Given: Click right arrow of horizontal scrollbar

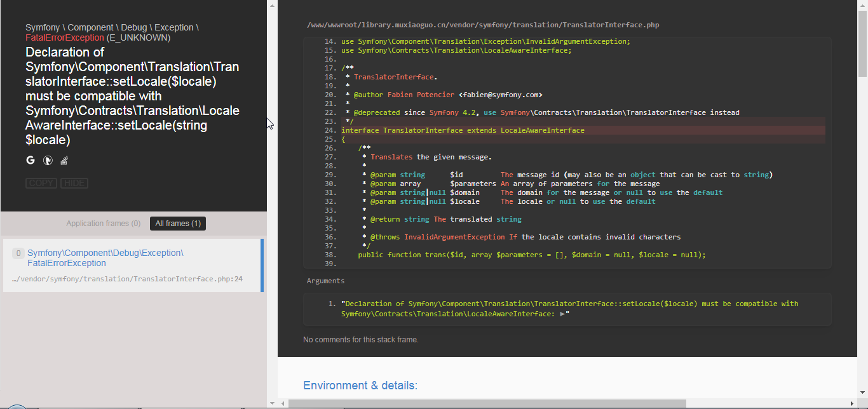Looking at the screenshot, I should [x=853, y=403].
